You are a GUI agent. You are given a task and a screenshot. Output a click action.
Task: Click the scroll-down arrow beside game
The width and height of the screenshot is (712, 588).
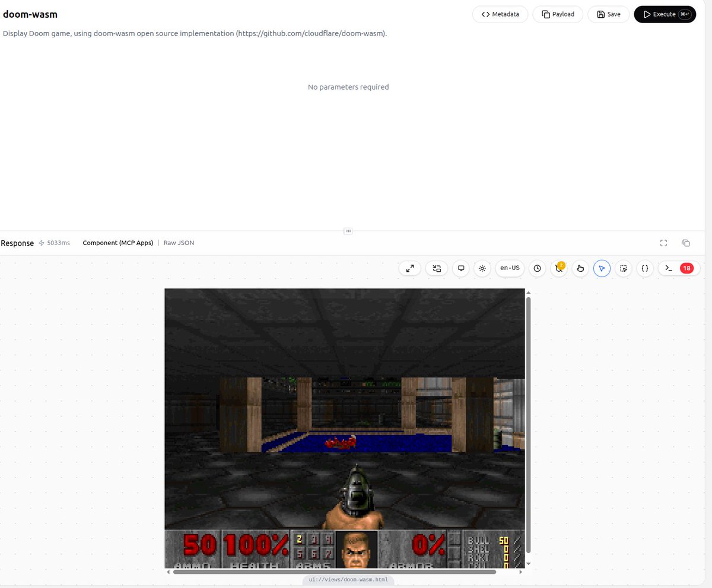pos(528,564)
